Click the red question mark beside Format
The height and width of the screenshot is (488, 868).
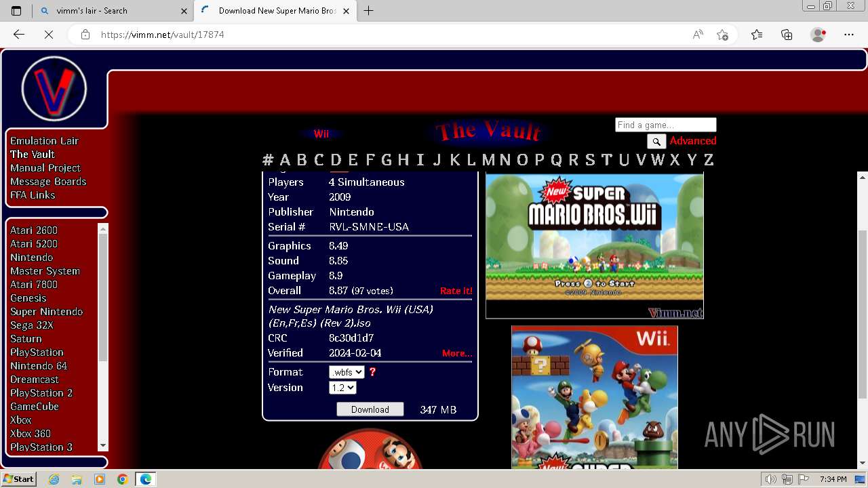372,372
